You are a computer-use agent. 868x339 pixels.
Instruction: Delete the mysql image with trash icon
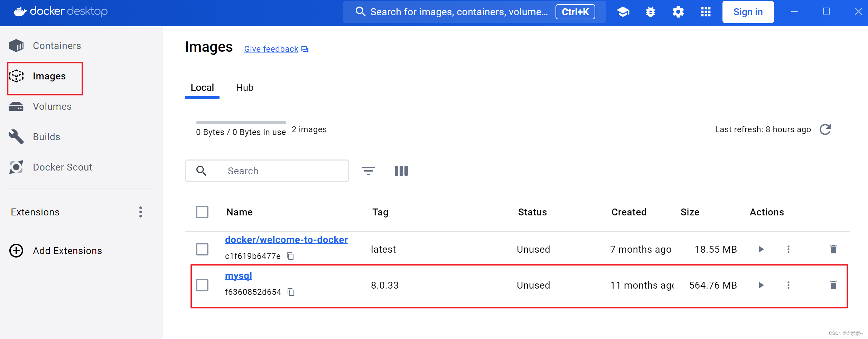(x=833, y=285)
